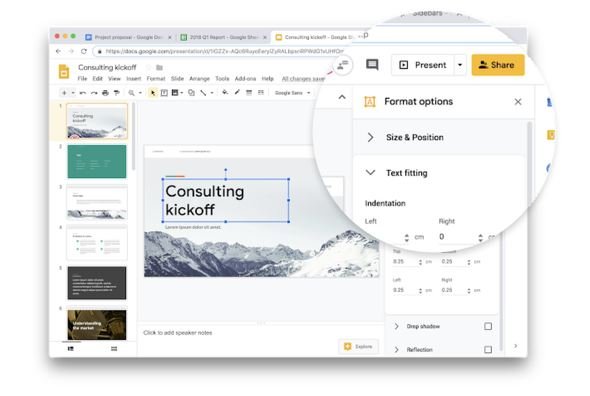Viewport: 590px width, 396px height.
Task: Insert a text box from toolbar
Action: pyautogui.click(x=164, y=93)
